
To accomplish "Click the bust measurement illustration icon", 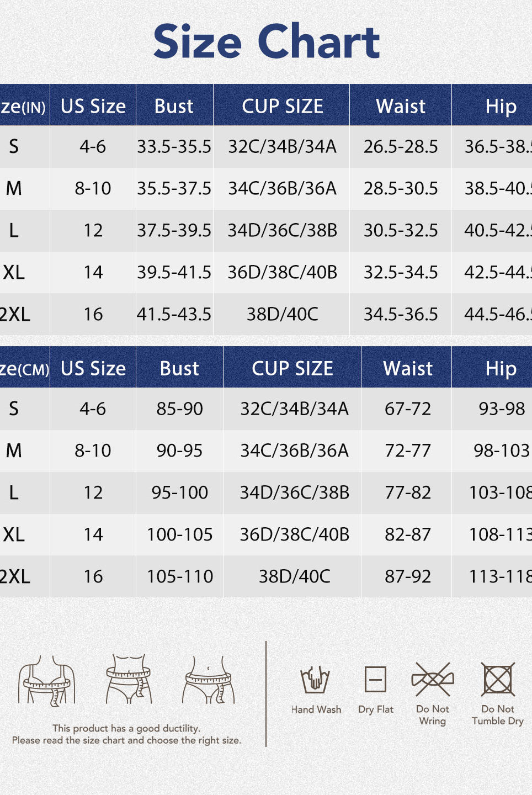I will click(46, 681).
